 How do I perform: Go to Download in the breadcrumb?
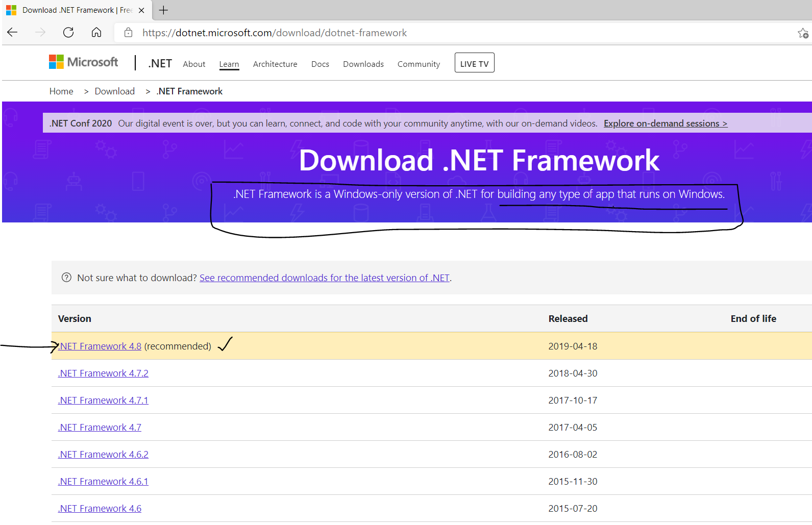[115, 91]
